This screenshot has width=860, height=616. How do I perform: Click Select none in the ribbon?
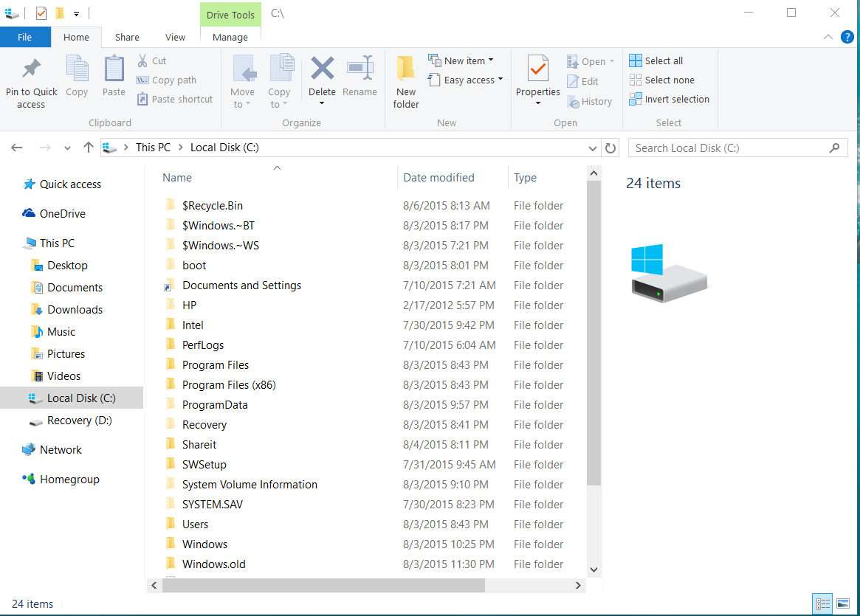(661, 80)
